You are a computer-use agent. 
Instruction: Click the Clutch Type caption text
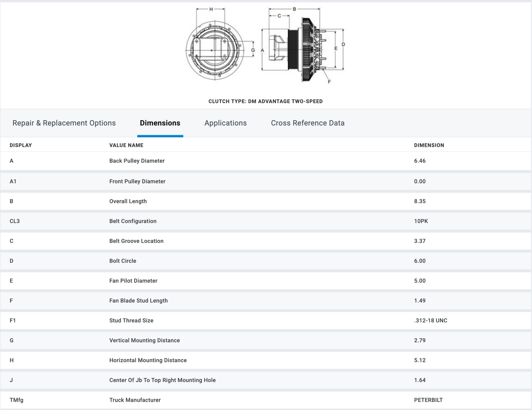(265, 101)
